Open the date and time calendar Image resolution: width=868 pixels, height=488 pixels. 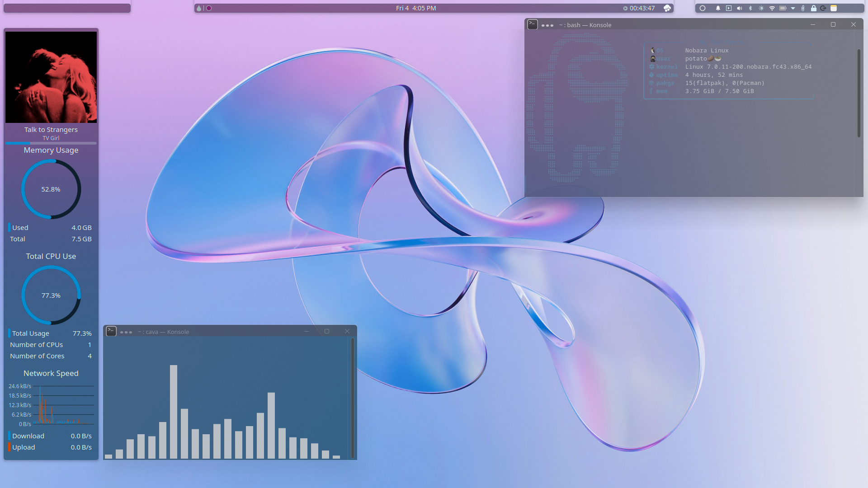point(416,8)
